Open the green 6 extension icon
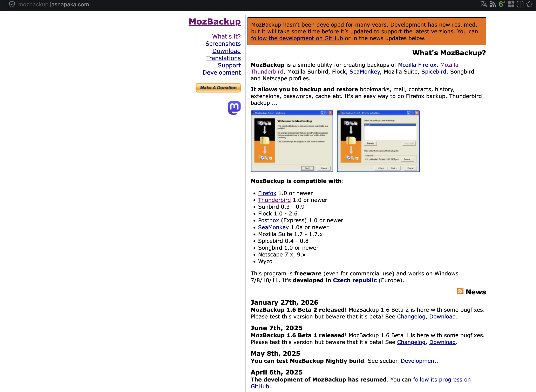The image size is (536, 392). click(x=502, y=4)
